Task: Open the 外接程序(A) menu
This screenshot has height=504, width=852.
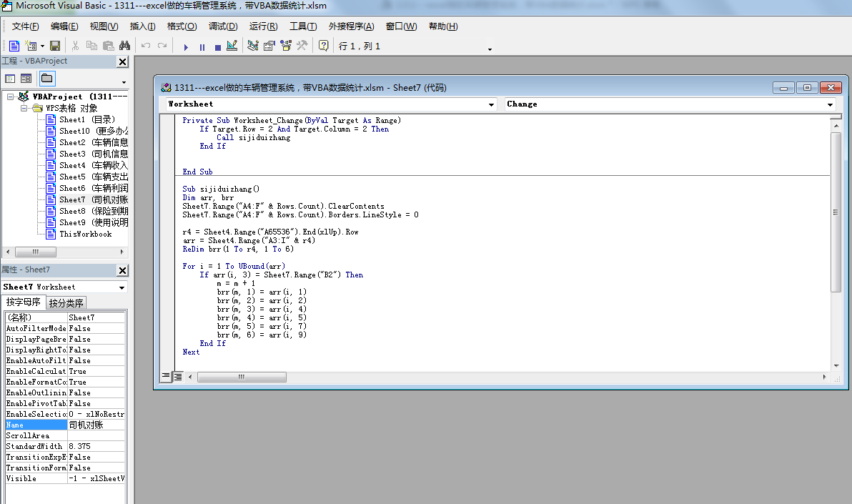Action: (x=351, y=26)
